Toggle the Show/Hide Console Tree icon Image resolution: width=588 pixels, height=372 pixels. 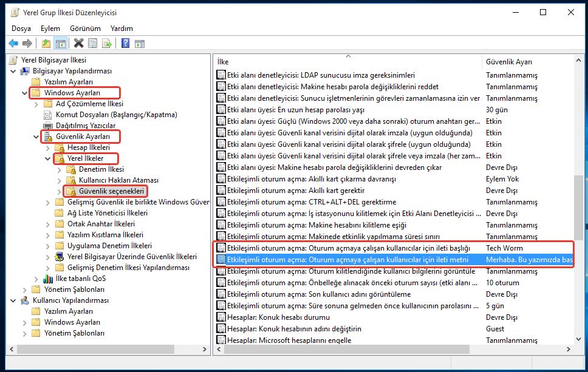(x=60, y=43)
